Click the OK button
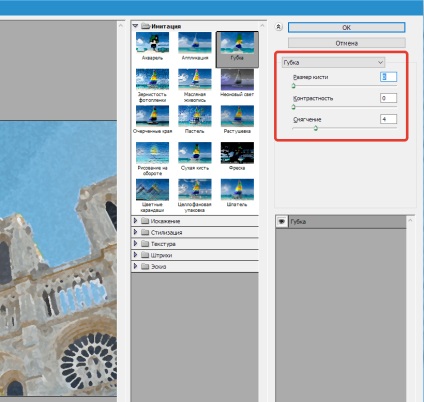Viewport: 424px width, 402px height. tap(347, 28)
